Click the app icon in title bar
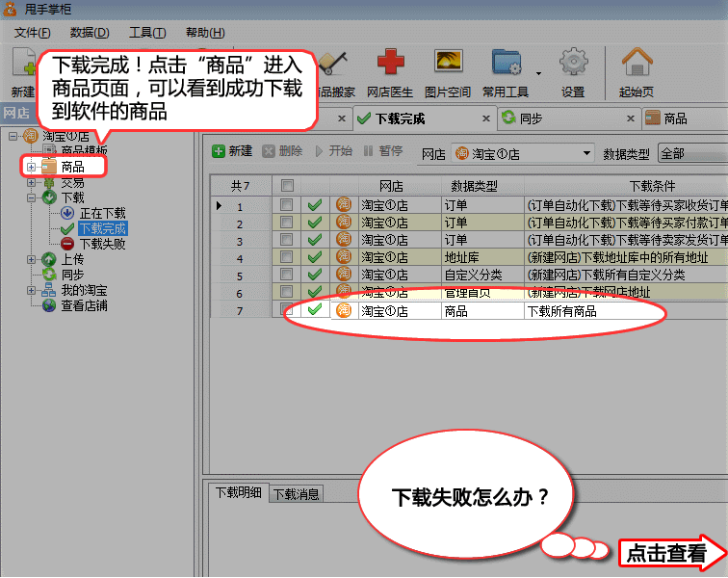The image size is (728, 578). [10, 9]
